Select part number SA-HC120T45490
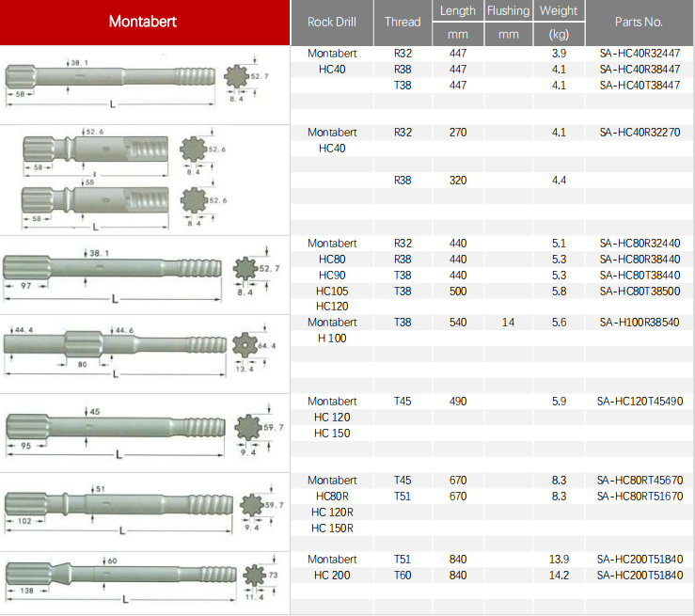The height and width of the screenshot is (616, 695). point(640,402)
